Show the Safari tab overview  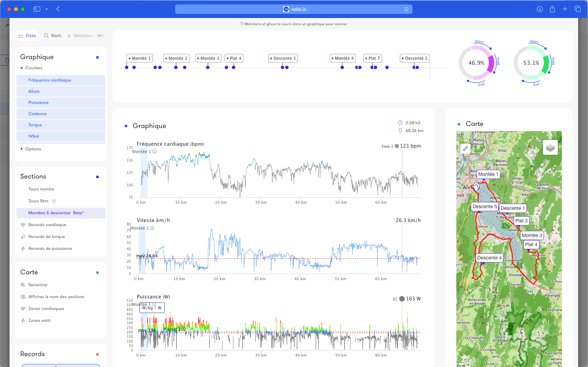(x=577, y=9)
